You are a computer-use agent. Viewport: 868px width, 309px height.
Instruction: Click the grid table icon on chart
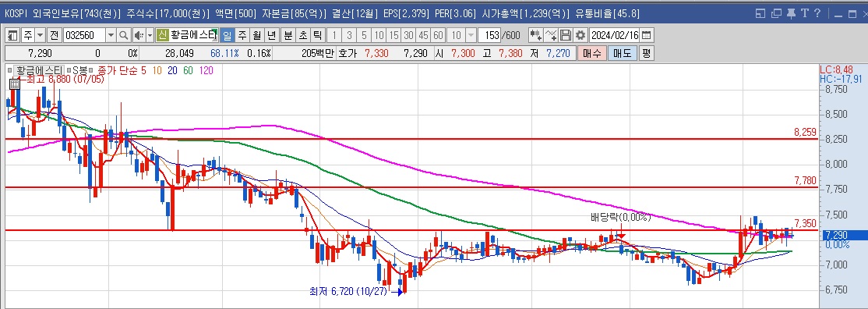tap(15, 84)
